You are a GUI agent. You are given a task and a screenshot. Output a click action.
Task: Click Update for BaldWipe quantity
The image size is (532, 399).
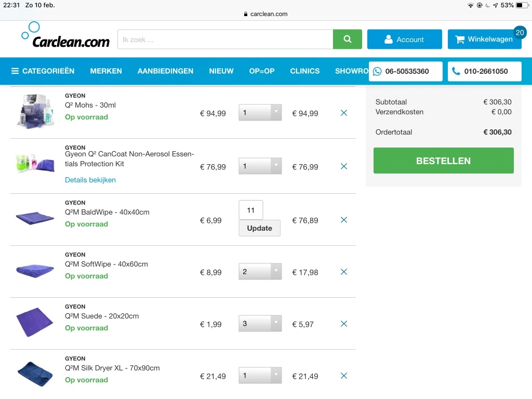[x=260, y=228]
